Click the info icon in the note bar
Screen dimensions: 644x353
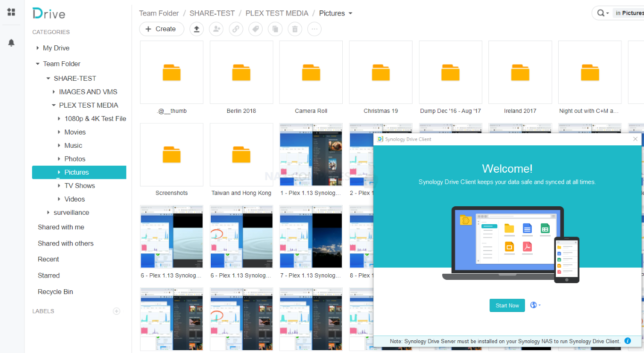[627, 341]
